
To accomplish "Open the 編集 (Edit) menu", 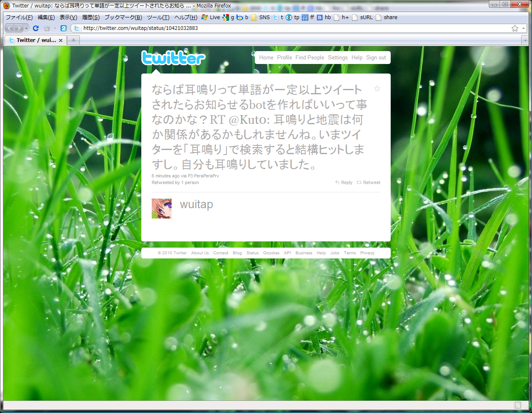I will 46,17.
